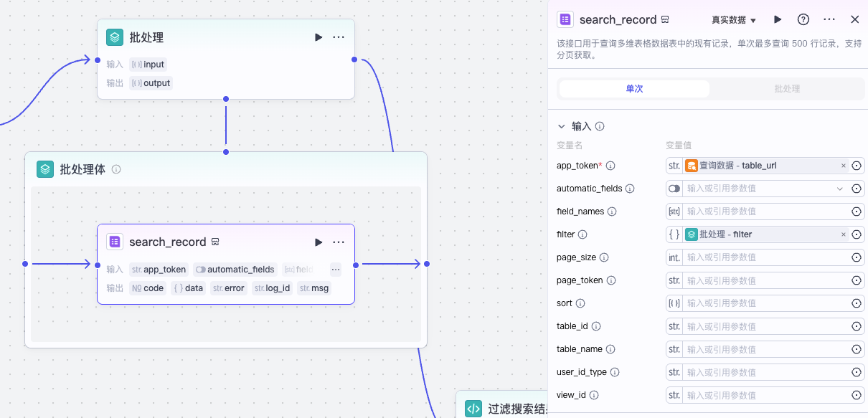This screenshot has width=868, height=418.
Task: Expand hidden inputs on search_record node
Action: pos(335,270)
